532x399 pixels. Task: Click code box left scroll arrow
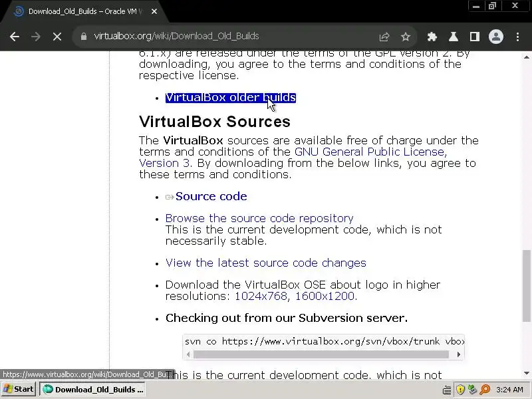tap(188, 354)
